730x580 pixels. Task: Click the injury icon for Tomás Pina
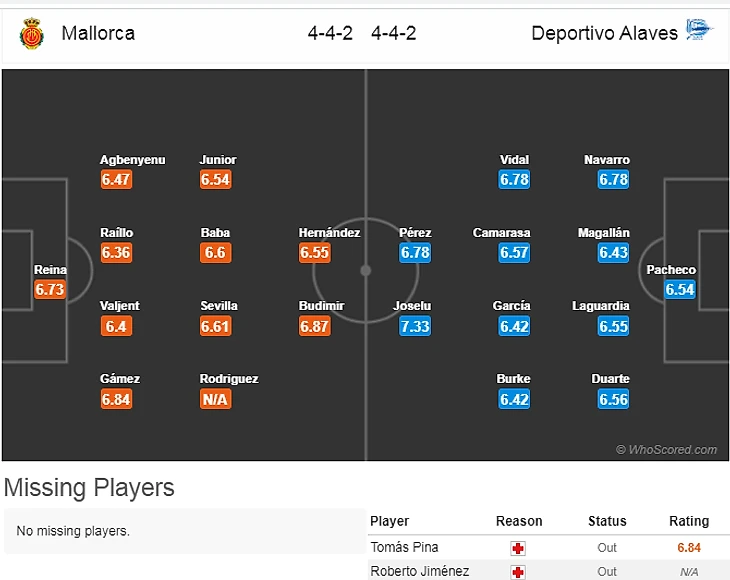tap(518, 548)
